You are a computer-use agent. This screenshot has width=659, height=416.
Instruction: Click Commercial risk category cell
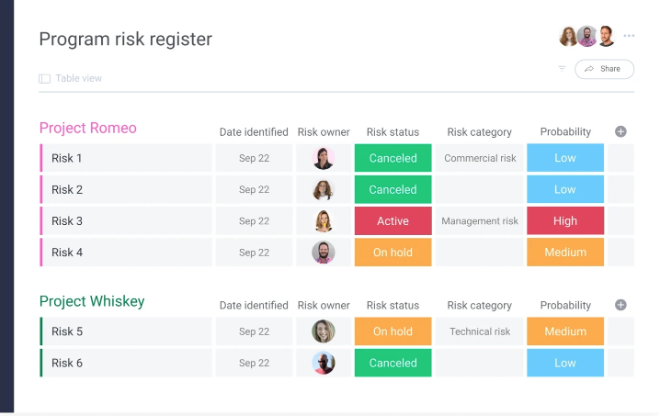click(x=480, y=158)
